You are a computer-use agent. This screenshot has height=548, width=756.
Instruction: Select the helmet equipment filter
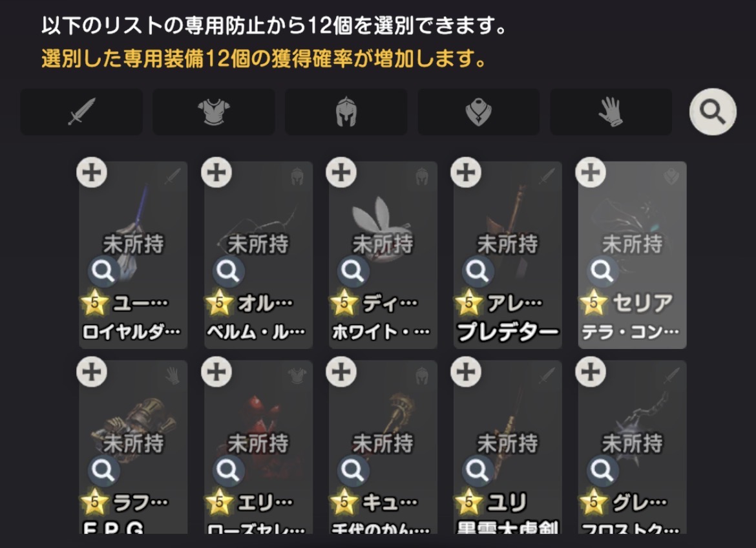(346, 112)
